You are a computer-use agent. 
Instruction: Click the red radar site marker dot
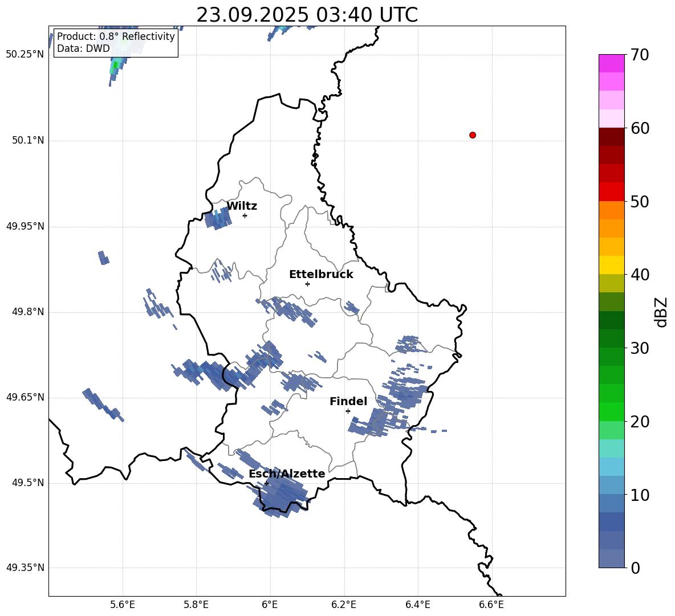click(473, 135)
